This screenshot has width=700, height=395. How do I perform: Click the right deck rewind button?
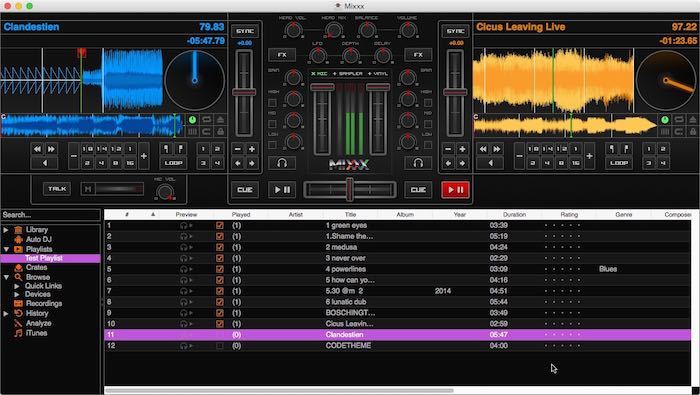point(483,149)
